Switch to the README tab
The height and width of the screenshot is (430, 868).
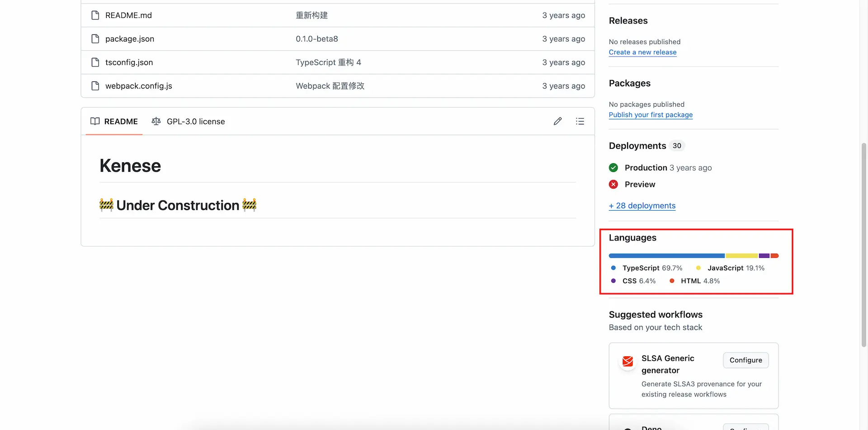114,121
